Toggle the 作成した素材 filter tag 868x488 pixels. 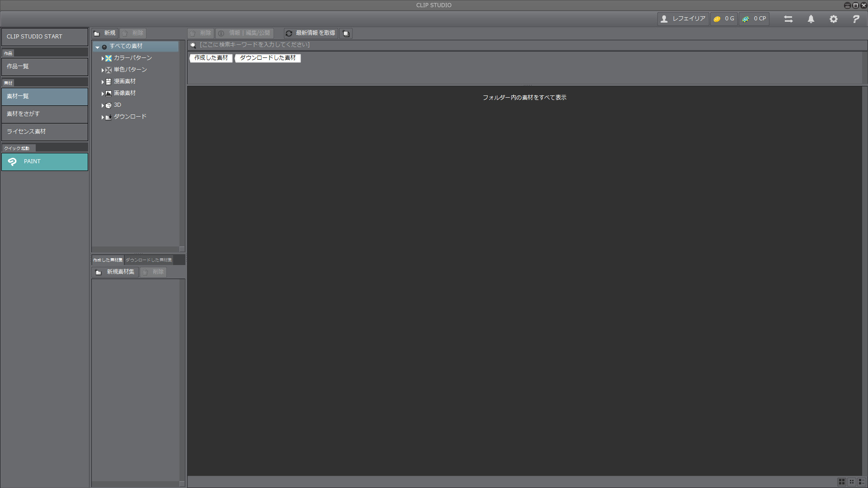click(211, 58)
